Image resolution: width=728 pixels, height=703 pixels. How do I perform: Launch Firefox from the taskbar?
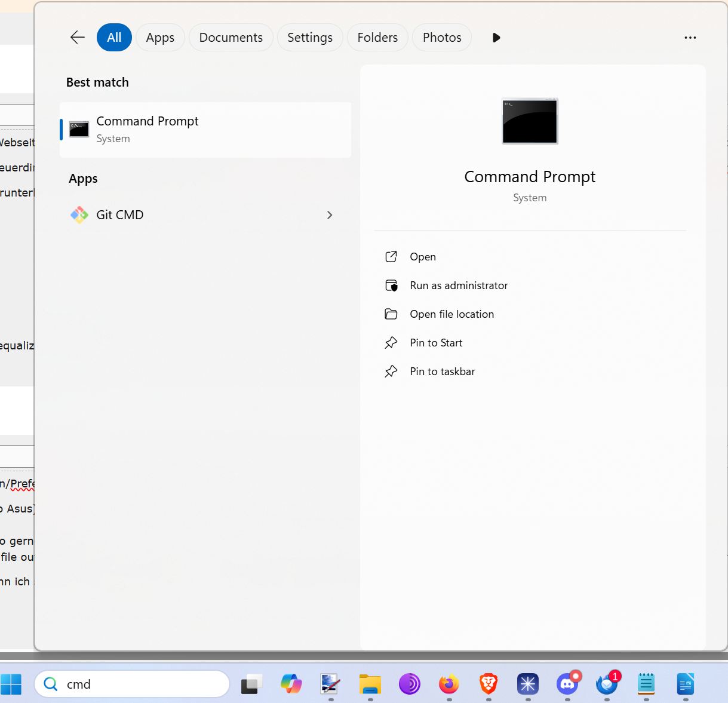[x=449, y=683]
